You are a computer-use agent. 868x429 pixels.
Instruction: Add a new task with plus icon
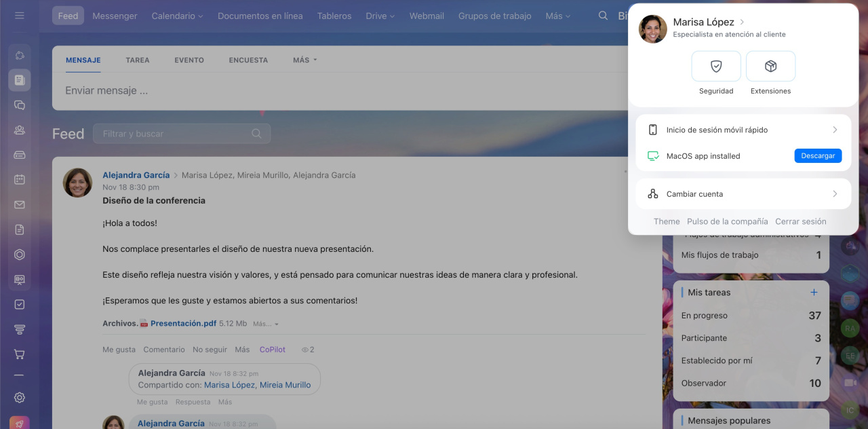pos(814,293)
